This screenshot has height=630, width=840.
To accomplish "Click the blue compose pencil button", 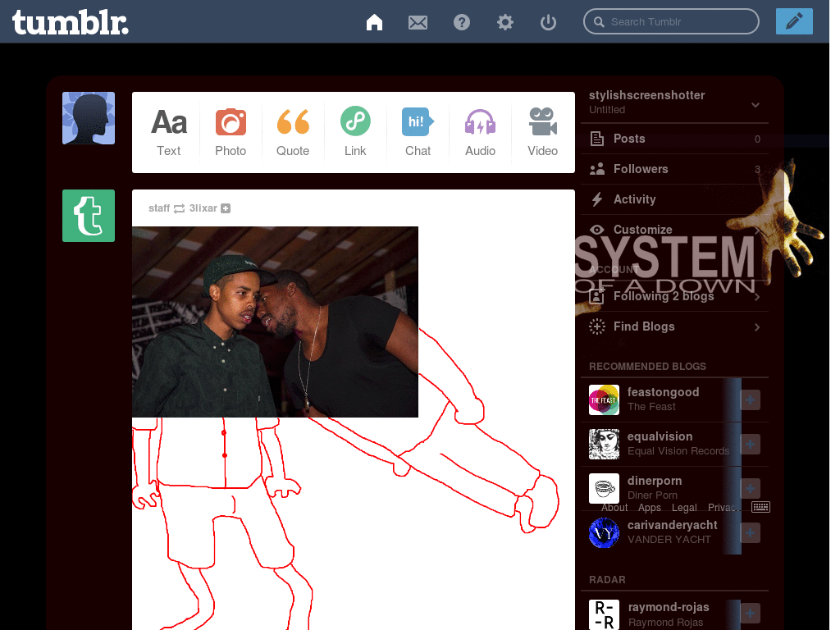I will [794, 21].
